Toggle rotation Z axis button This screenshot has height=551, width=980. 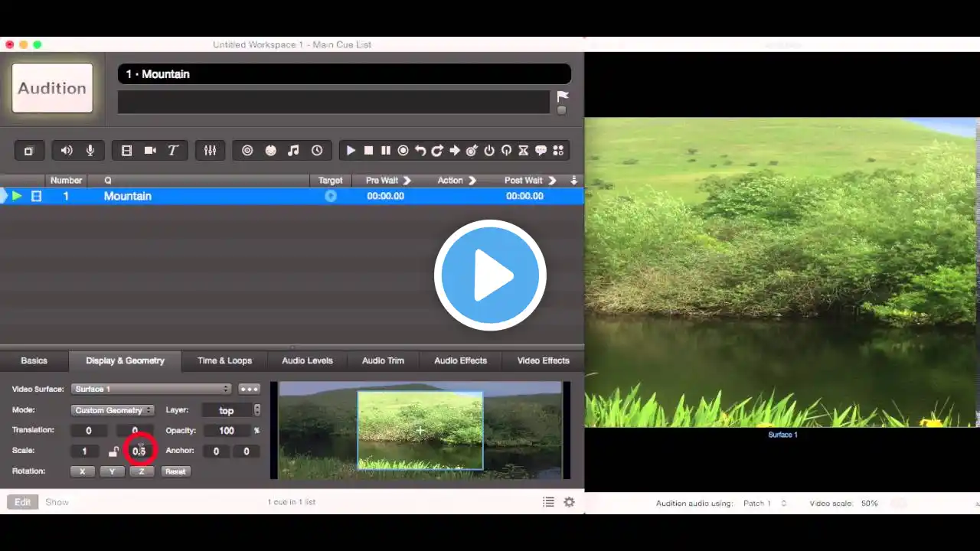pos(142,471)
